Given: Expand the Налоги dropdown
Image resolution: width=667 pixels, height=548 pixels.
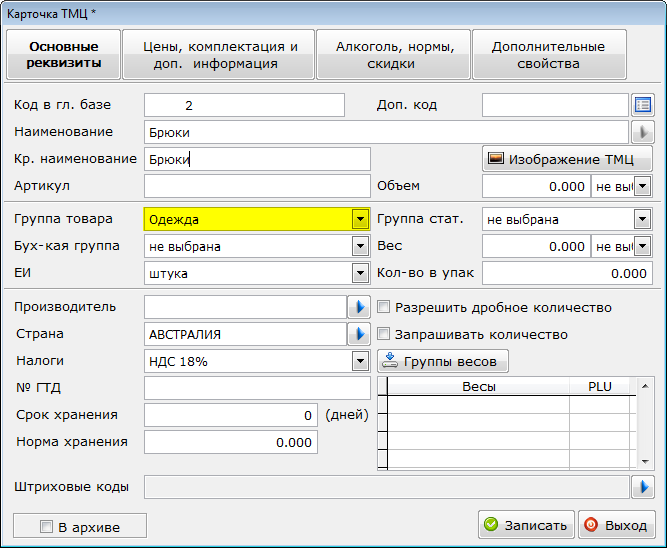Looking at the screenshot, I should pyautogui.click(x=360, y=361).
